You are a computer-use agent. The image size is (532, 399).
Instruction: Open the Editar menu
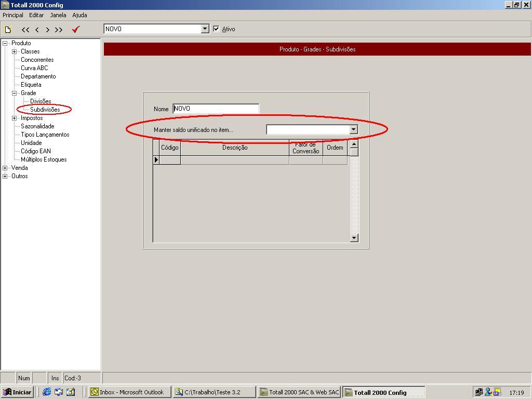point(36,15)
